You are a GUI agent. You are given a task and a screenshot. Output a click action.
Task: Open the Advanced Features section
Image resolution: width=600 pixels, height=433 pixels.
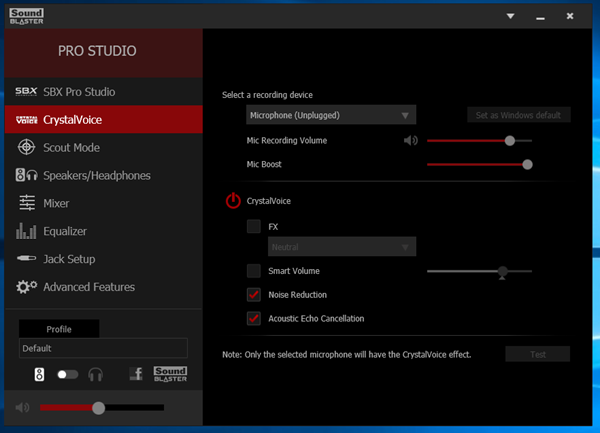tap(104, 287)
